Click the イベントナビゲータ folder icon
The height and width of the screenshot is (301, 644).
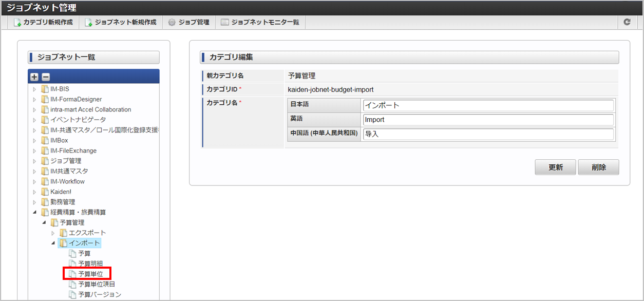coord(45,120)
